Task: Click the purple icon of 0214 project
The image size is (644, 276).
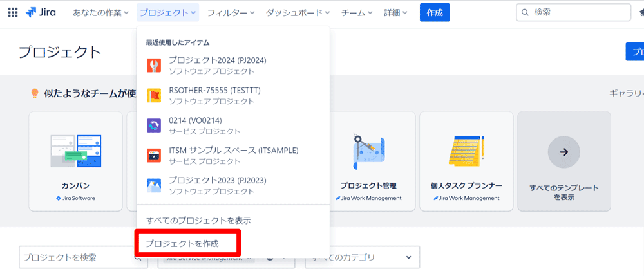Action: (x=154, y=125)
